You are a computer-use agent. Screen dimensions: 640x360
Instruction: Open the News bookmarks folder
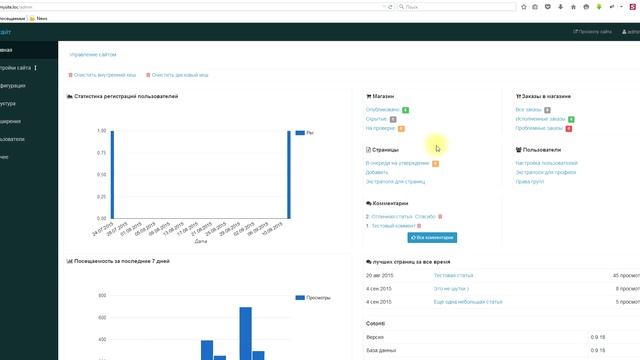click(38, 18)
